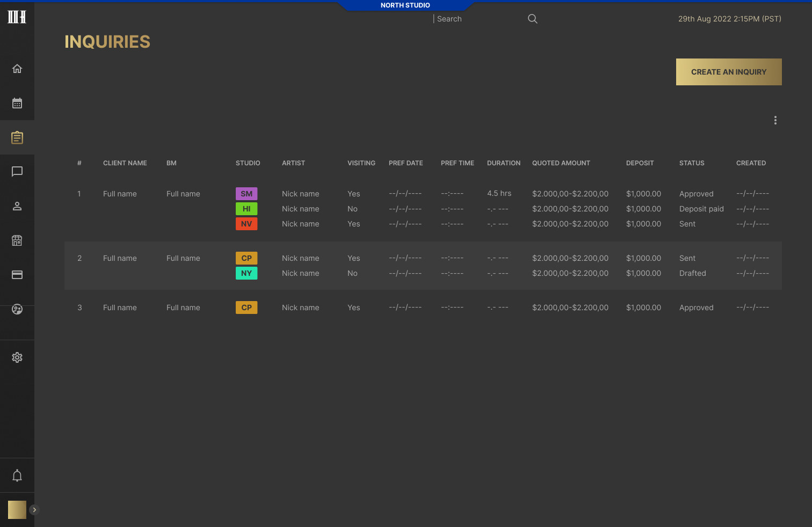Click the Duration column header
The height and width of the screenshot is (527, 812).
[x=504, y=163]
